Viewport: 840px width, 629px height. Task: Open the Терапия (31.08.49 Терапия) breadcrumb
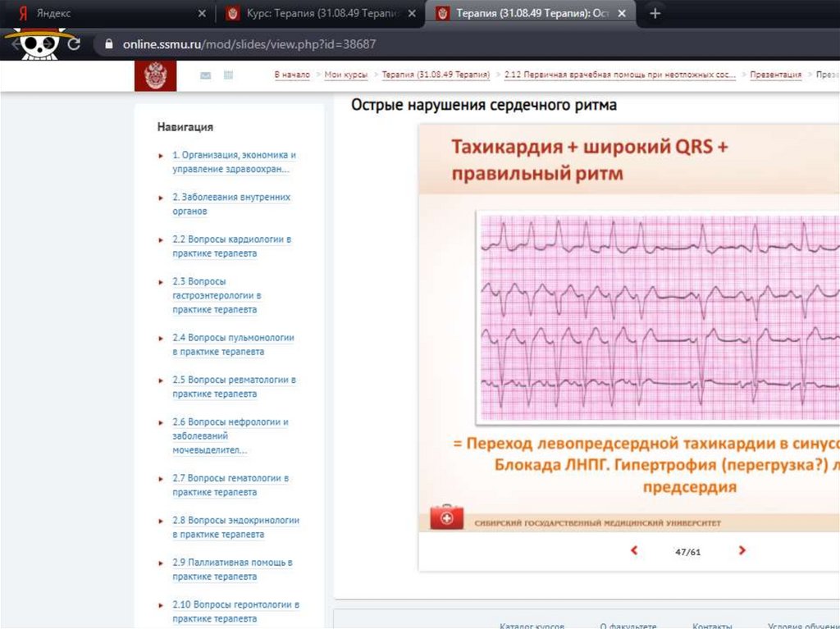click(436, 75)
